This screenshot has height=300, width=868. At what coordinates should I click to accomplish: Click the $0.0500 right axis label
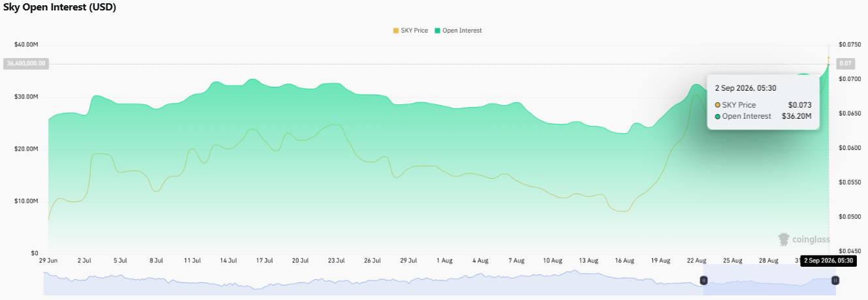tap(850, 217)
